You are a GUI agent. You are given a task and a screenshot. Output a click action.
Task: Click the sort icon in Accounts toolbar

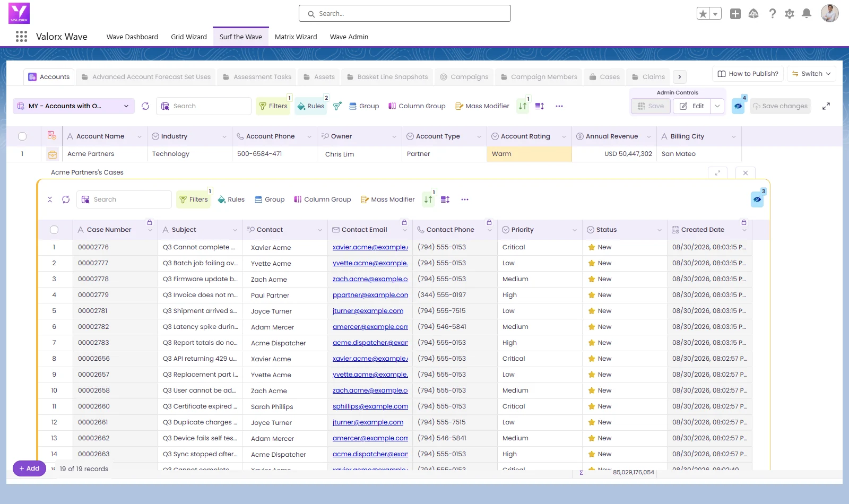click(523, 106)
